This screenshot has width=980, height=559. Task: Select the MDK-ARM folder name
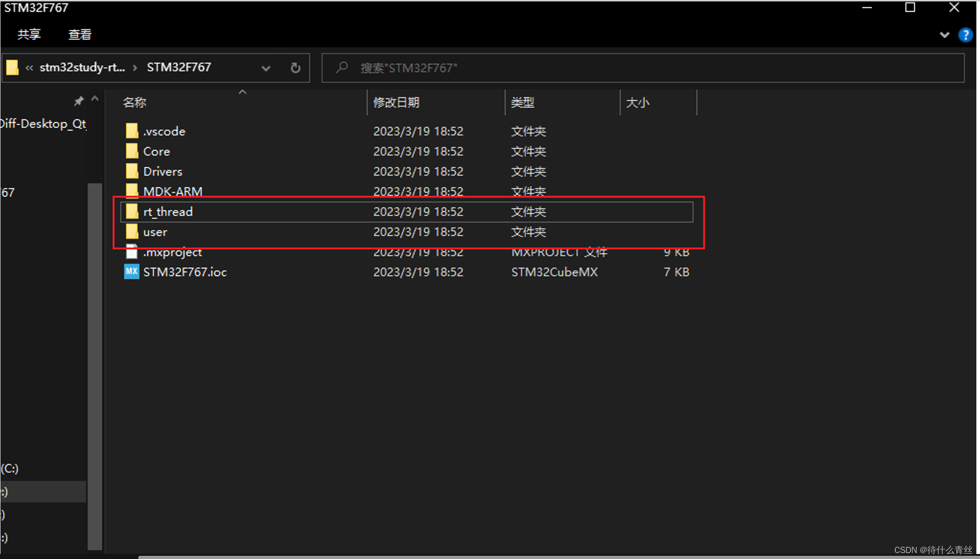click(173, 191)
